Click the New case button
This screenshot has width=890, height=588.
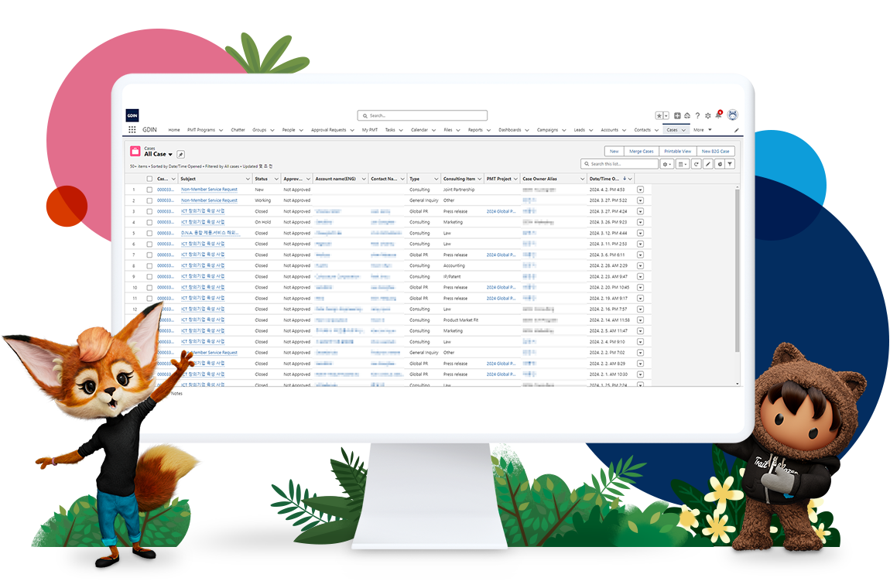(614, 152)
